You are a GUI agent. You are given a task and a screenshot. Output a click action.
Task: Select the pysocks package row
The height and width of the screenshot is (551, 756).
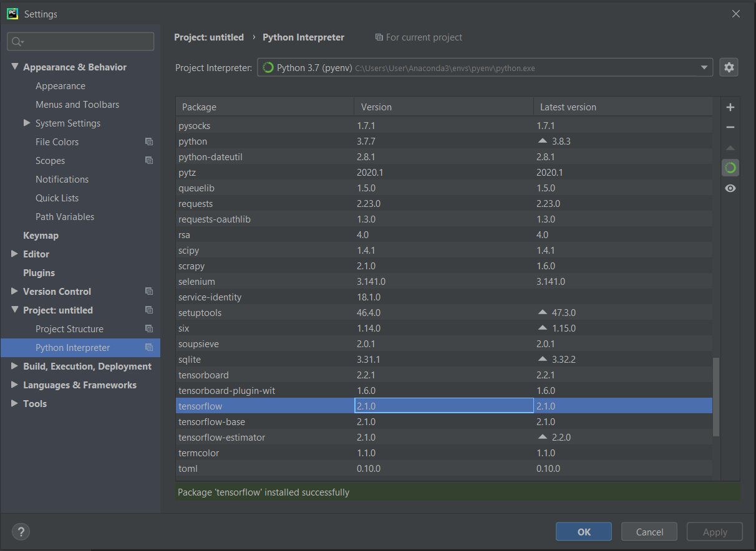[x=444, y=126]
